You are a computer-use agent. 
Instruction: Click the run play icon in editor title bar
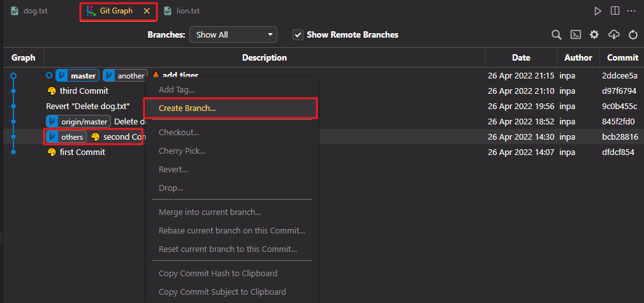tap(597, 11)
